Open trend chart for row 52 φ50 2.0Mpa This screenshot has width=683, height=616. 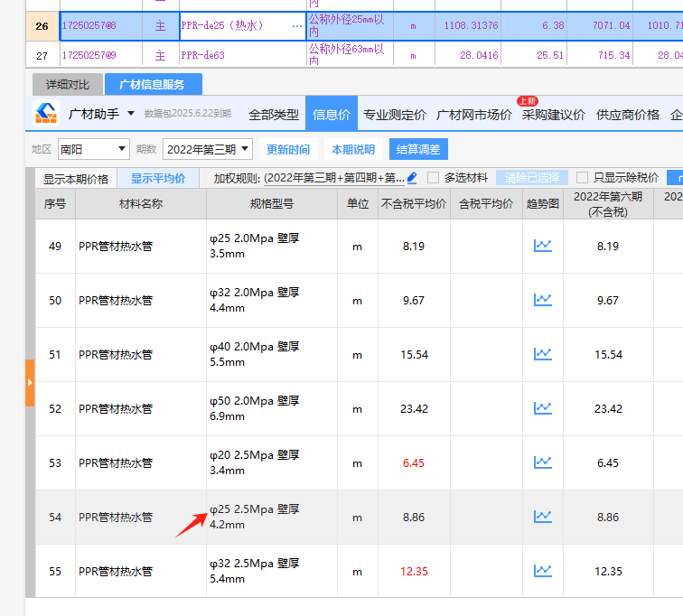point(543,408)
